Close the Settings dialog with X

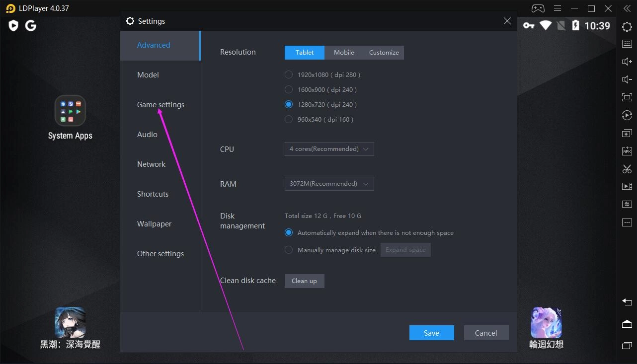pyautogui.click(x=507, y=21)
